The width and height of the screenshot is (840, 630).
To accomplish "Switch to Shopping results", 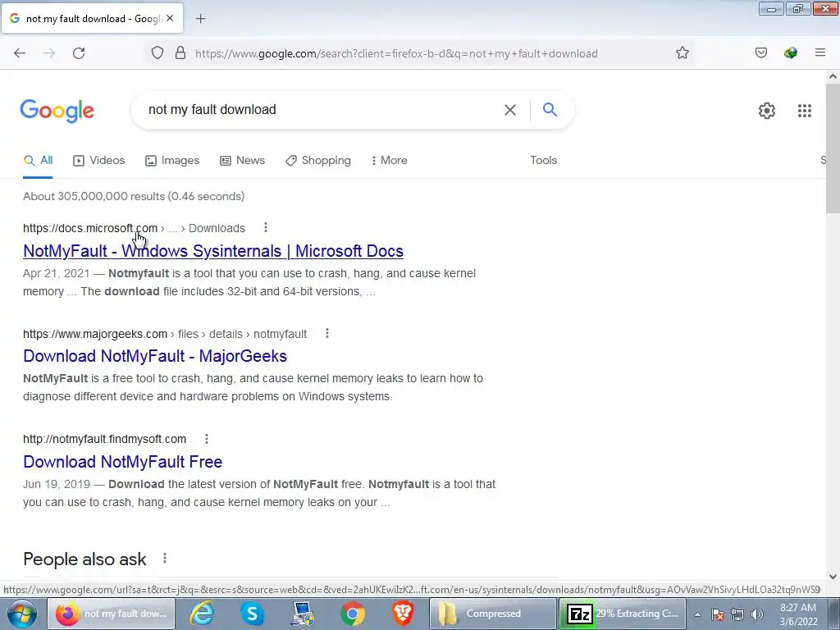I will [318, 160].
